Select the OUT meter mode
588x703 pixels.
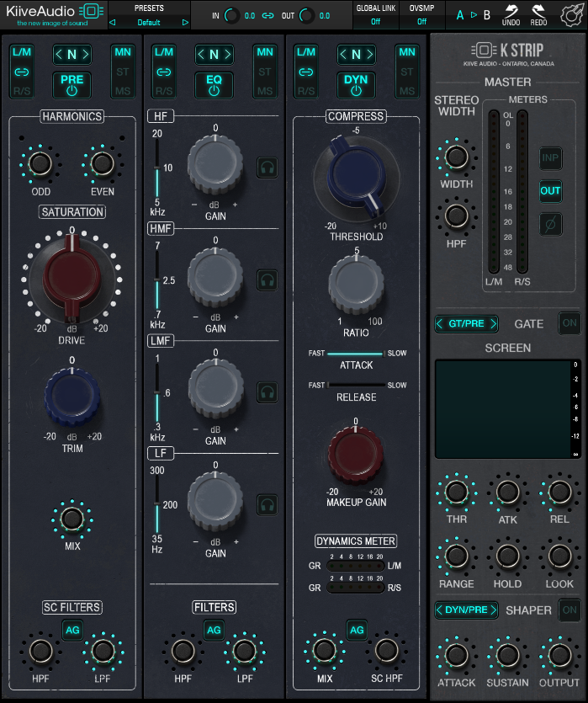(x=550, y=190)
